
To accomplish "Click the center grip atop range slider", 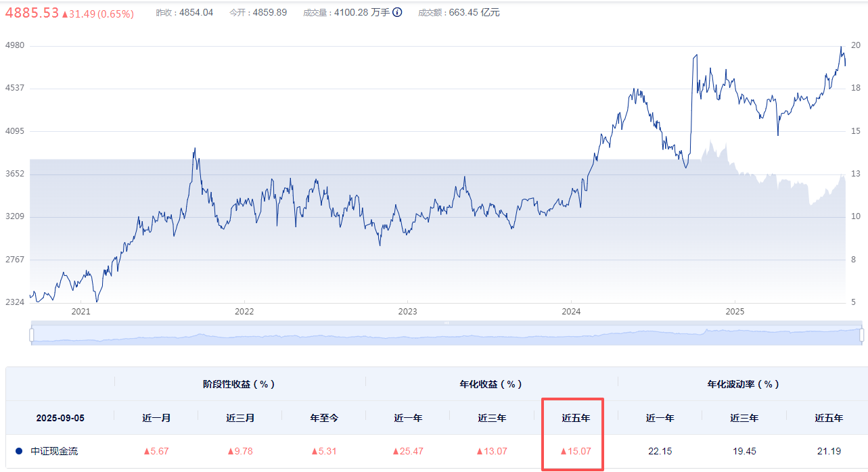I will point(447,323).
